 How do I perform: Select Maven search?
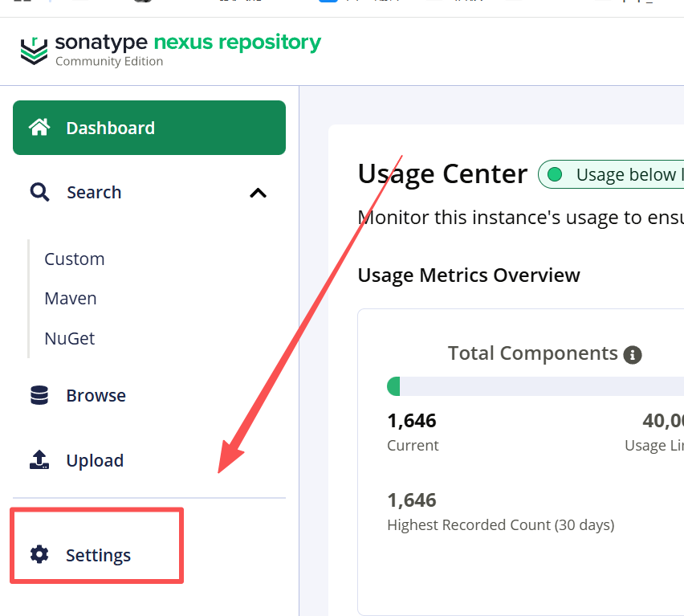click(x=71, y=299)
